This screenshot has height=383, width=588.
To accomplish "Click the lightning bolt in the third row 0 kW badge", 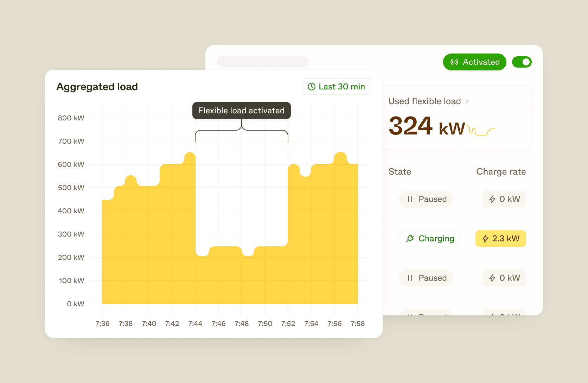I will [x=492, y=278].
